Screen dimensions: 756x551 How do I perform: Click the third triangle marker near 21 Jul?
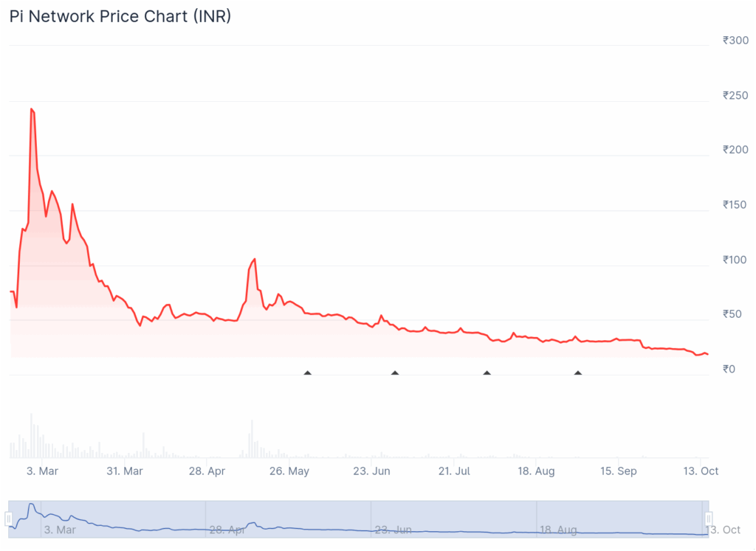[x=487, y=373]
